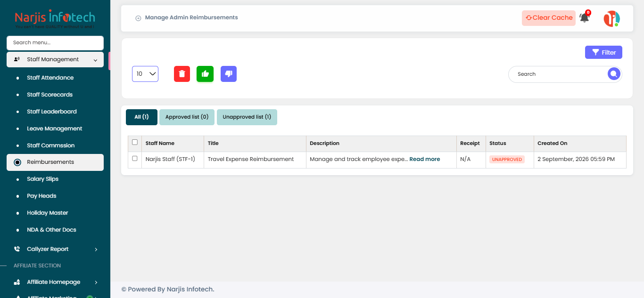
Task: Expand the Callyzer Report submenu arrow
Action: 96,250
